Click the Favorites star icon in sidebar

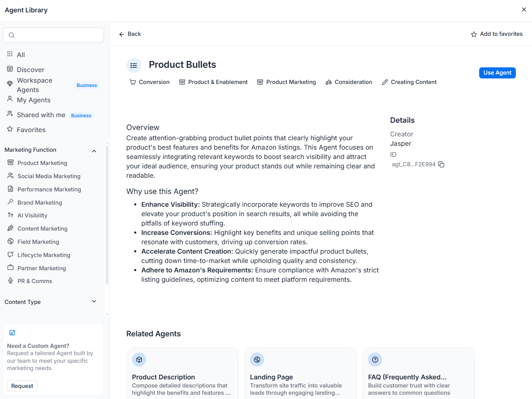(x=10, y=129)
